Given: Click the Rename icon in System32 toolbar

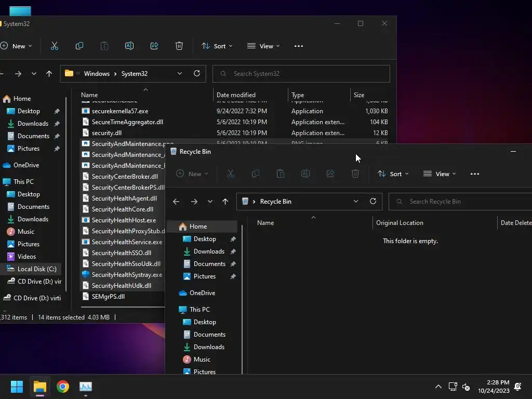Looking at the screenshot, I should 129,46.
